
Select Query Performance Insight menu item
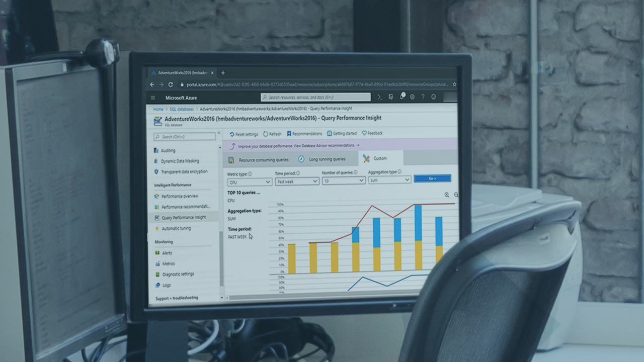(x=184, y=218)
